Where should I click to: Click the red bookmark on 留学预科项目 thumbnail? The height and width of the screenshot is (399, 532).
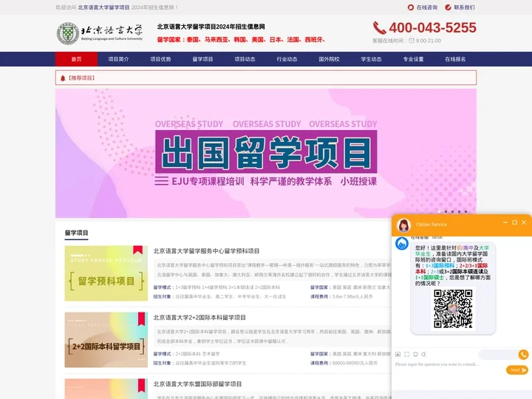pyautogui.click(x=137, y=250)
